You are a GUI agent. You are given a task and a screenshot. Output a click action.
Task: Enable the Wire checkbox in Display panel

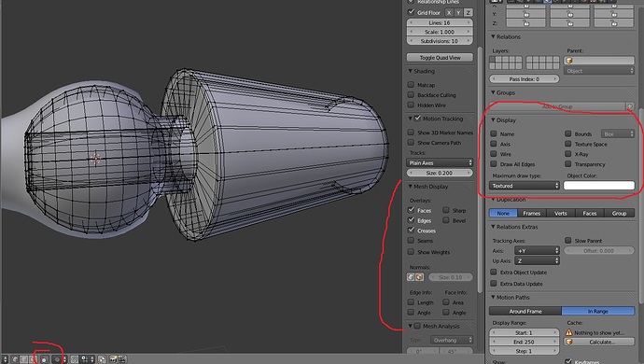[x=494, y=154]
